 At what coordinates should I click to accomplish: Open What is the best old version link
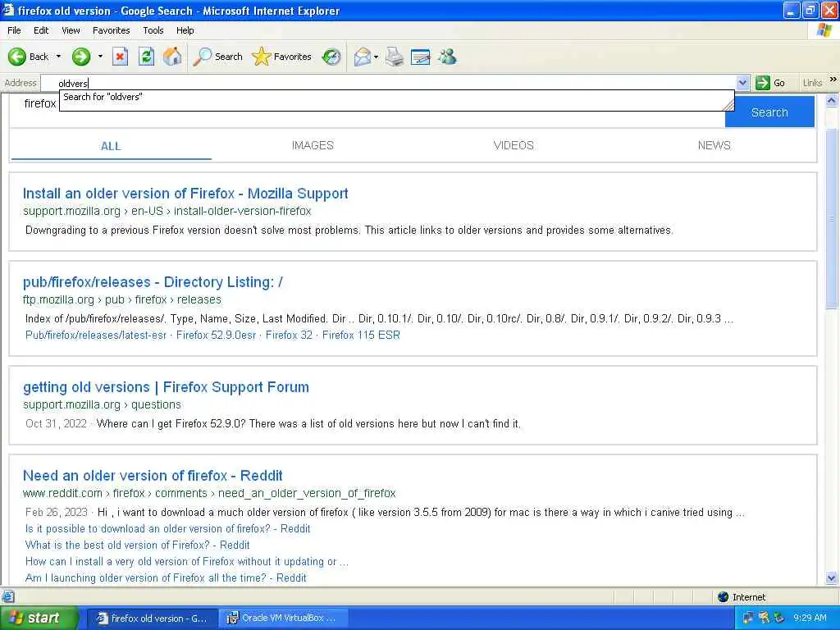137,545
